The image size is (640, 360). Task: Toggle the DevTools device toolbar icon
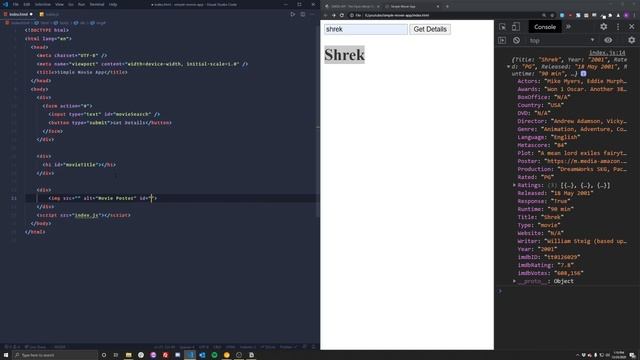(x=516, y=27)
